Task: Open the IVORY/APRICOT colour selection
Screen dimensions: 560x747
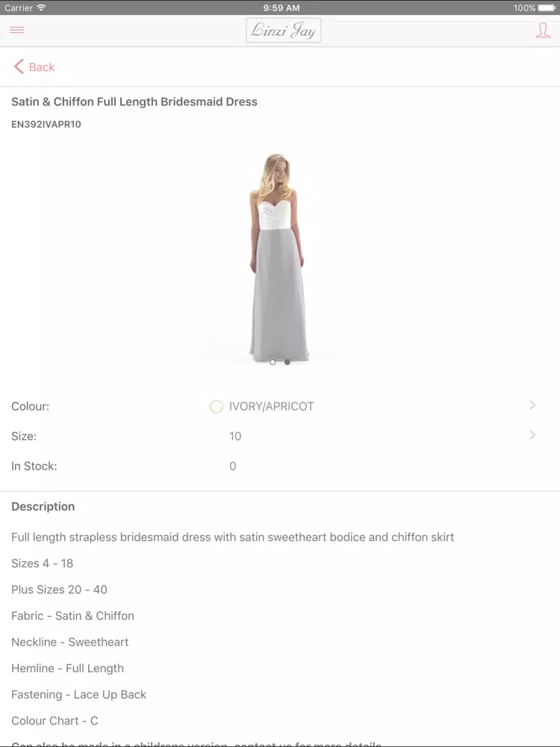Action: click(272, 406)
